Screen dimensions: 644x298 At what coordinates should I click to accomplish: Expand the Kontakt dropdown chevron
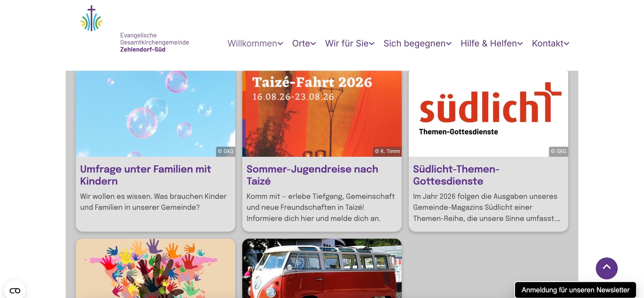point(566,44)
